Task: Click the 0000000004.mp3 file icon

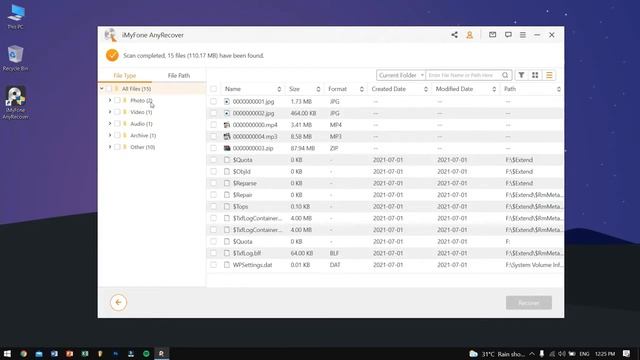Action: point(227,136)
